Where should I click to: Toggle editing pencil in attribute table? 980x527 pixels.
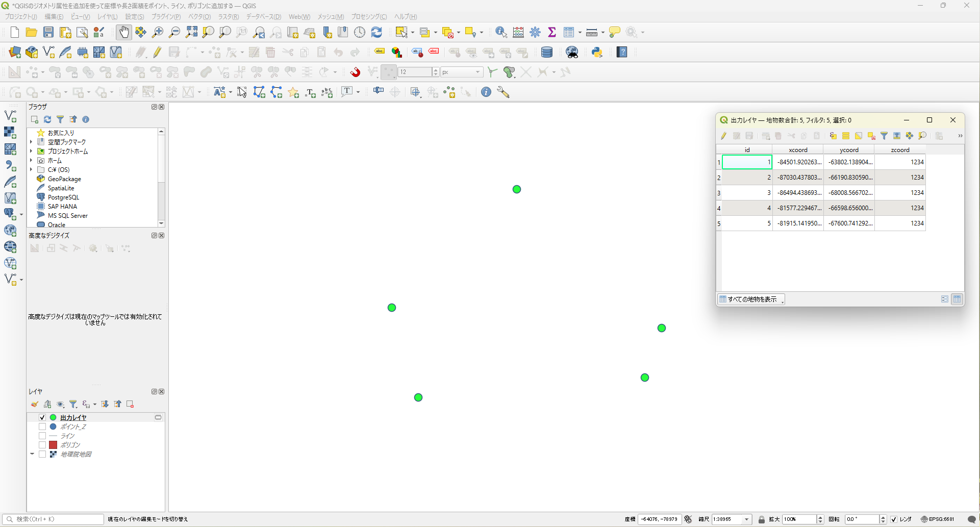pos(723,136)
